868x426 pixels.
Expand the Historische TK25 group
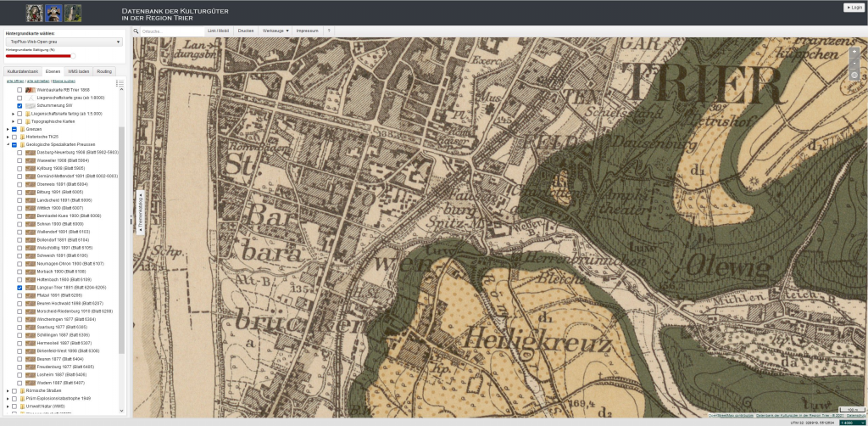pyautogui.click(x=8, y=137)
